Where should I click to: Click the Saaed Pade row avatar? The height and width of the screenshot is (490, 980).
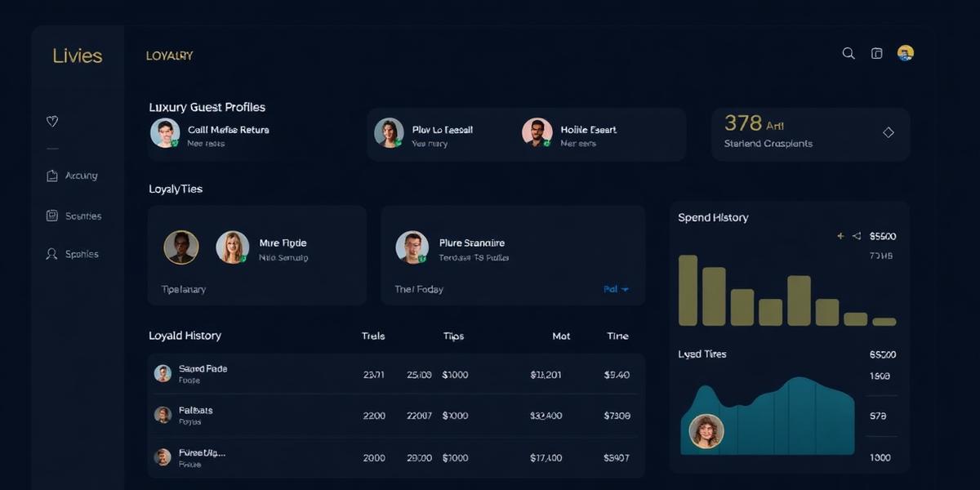tap(163, 373)
